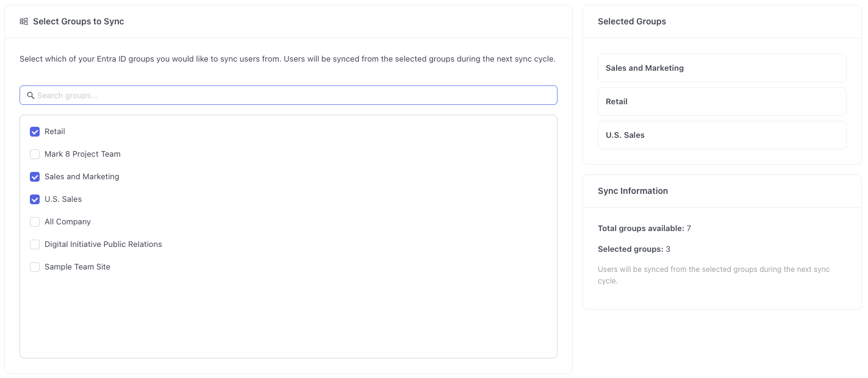868x378 pixels.
Task: Enable the Mark 8 Project Team checkbox
Action: (x=35, y=154)
